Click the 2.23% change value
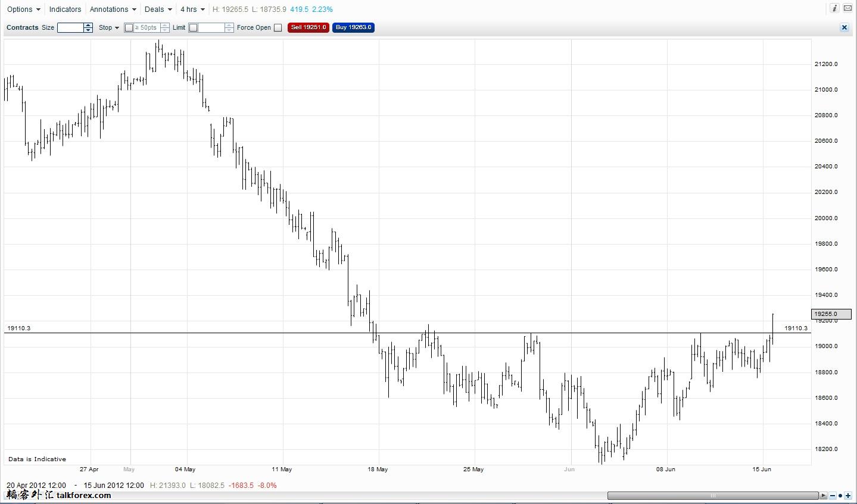The height and width of the screenshot is (504, 857). (322, 10)
